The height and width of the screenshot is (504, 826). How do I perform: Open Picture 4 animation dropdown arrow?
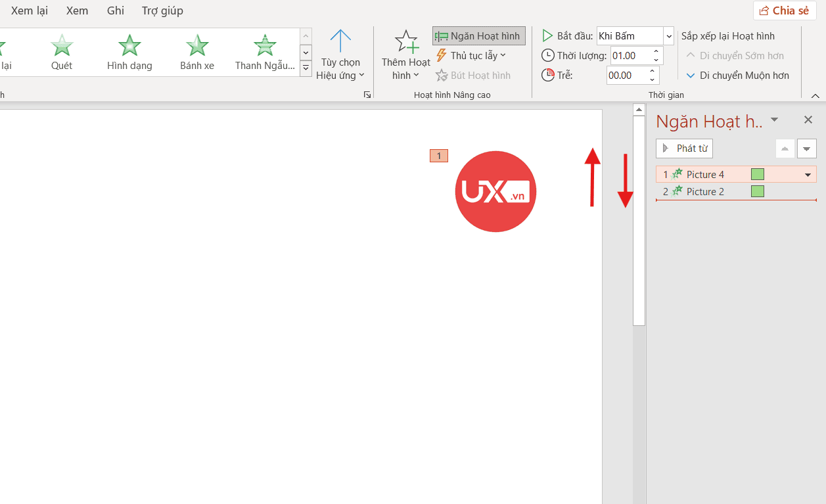pos(808,175)
